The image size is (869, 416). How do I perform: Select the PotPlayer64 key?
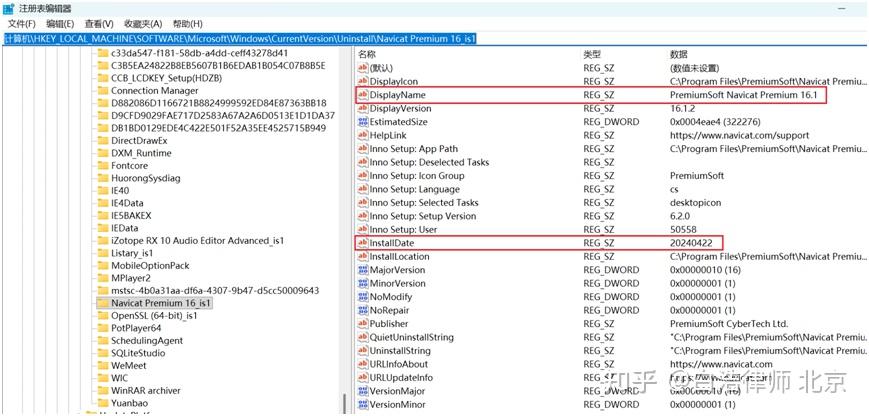(136, 328)
